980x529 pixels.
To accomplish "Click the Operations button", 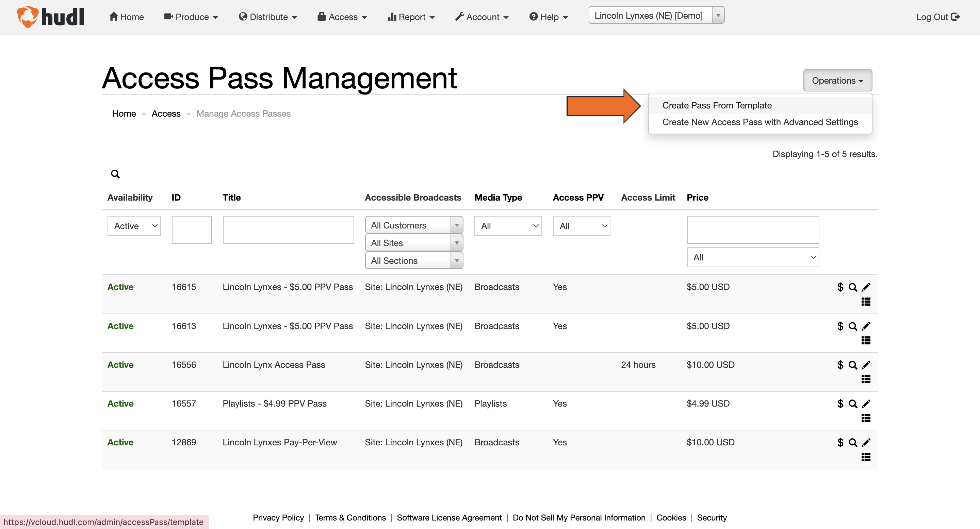I will (x=837, y=80).
